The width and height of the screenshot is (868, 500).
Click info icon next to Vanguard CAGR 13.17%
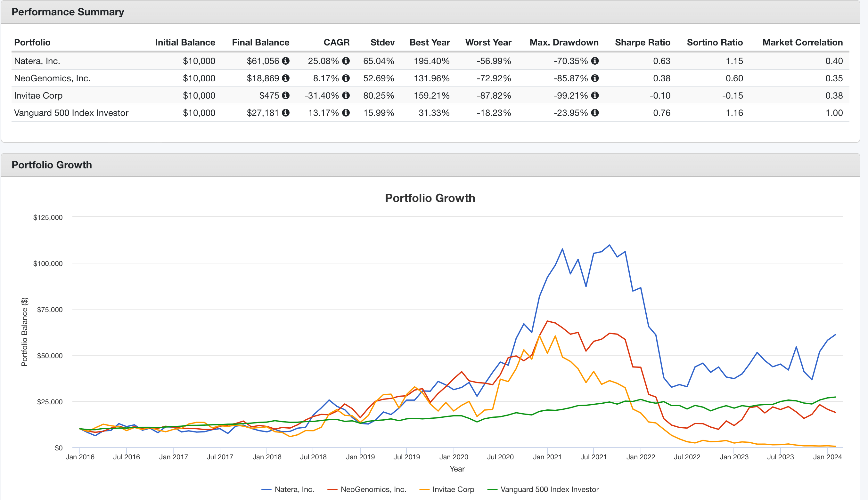click(x=346, y=113)
